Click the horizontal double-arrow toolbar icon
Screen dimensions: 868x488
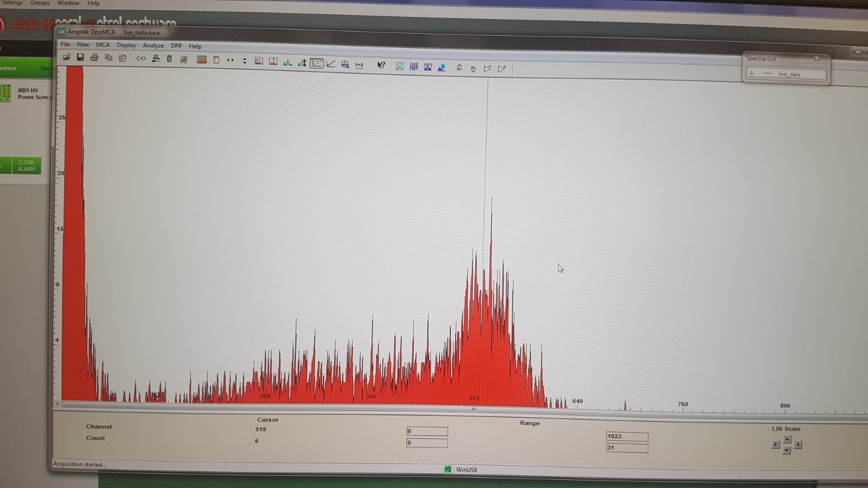[231, 60]
